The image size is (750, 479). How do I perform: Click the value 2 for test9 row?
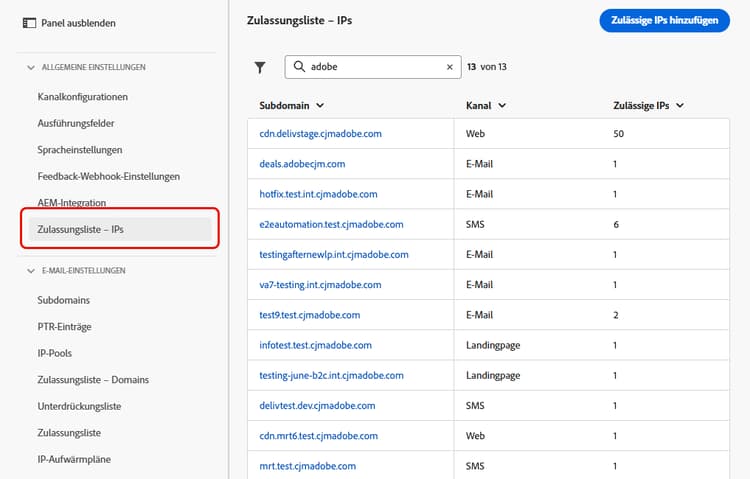coord(616,315)
